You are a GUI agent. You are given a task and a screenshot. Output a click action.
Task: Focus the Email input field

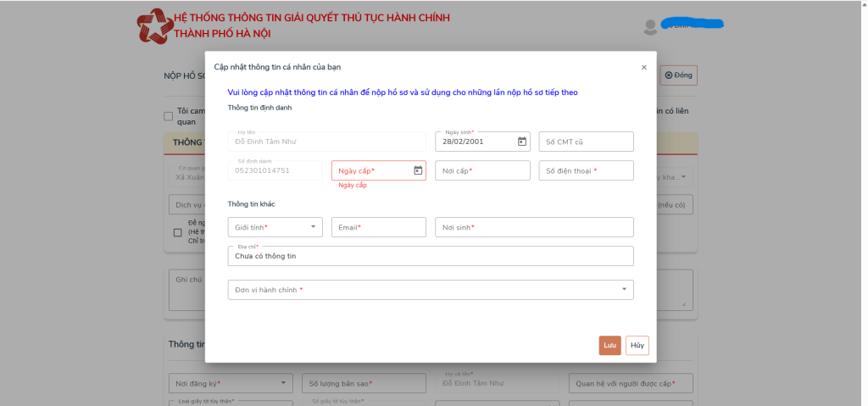(x=379, y=227)
